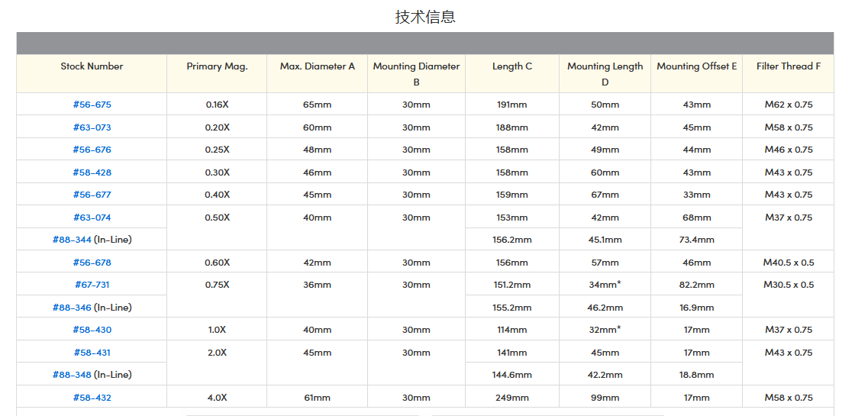Open product #63-074
This screenshot has width=868, height=416.
pos(92,218)
